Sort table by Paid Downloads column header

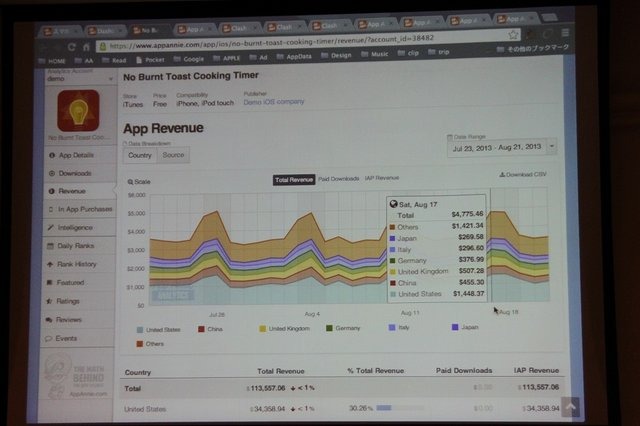click(x=464, y=371)
